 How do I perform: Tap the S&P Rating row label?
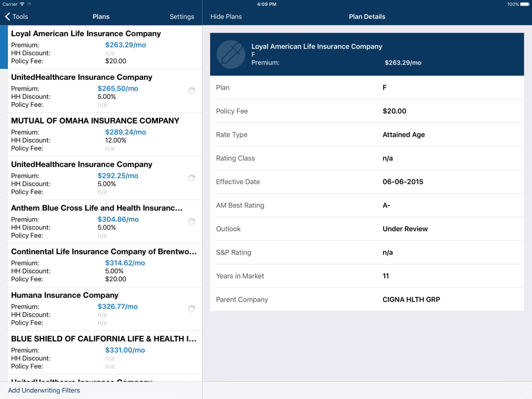click(x=234, y=252)
